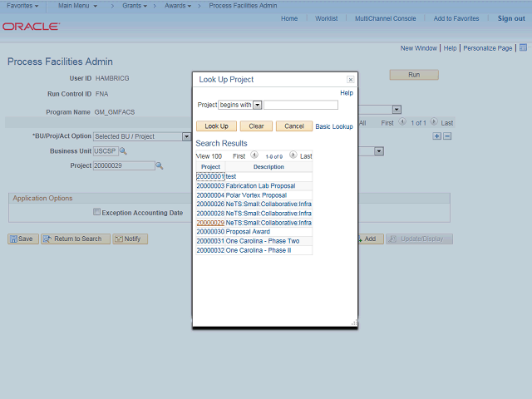Click Return to Search button
Screen dimensions: 532x399
(76, 239)
